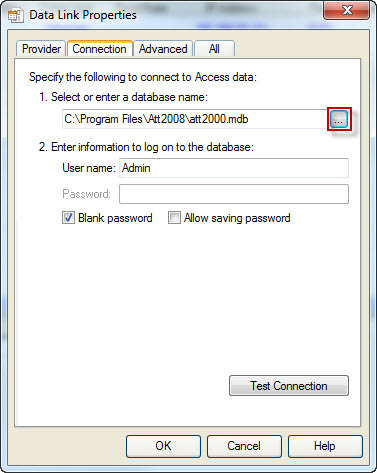The image size is (377, 473).
Task: Click the browse ellipsis button for database
Action: point(339,119)
